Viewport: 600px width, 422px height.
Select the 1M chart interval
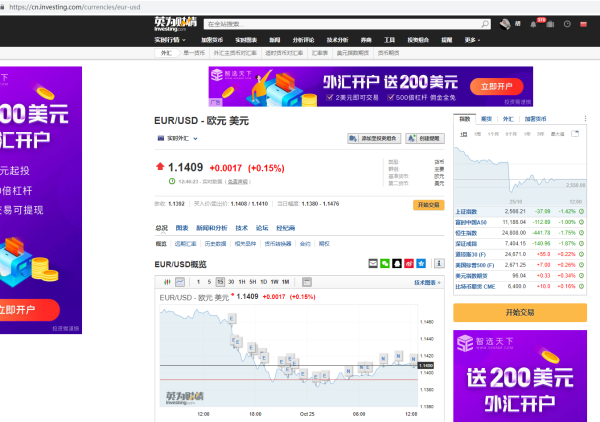tap(285, 282)
